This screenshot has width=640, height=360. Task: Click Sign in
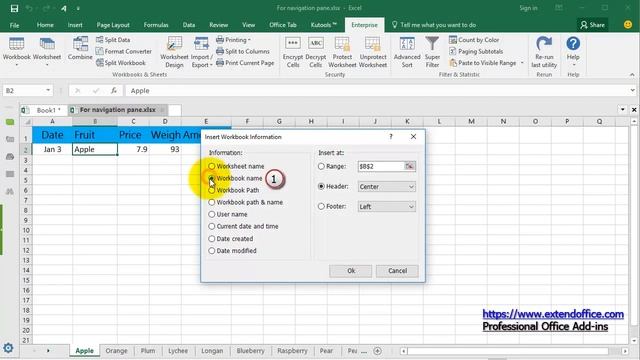coord(528,8)
